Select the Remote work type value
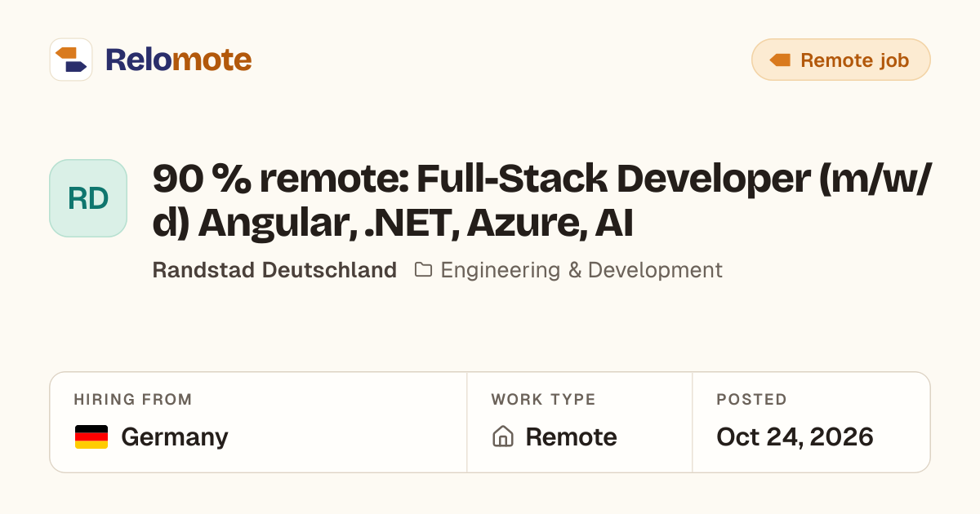Screen dimensions: 980x514 click(x=571, y=437)
